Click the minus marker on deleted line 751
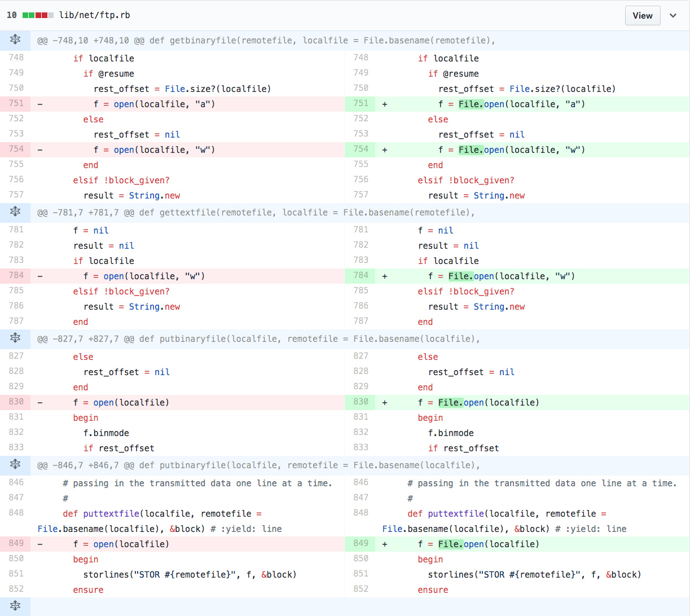 coord(40,104)
